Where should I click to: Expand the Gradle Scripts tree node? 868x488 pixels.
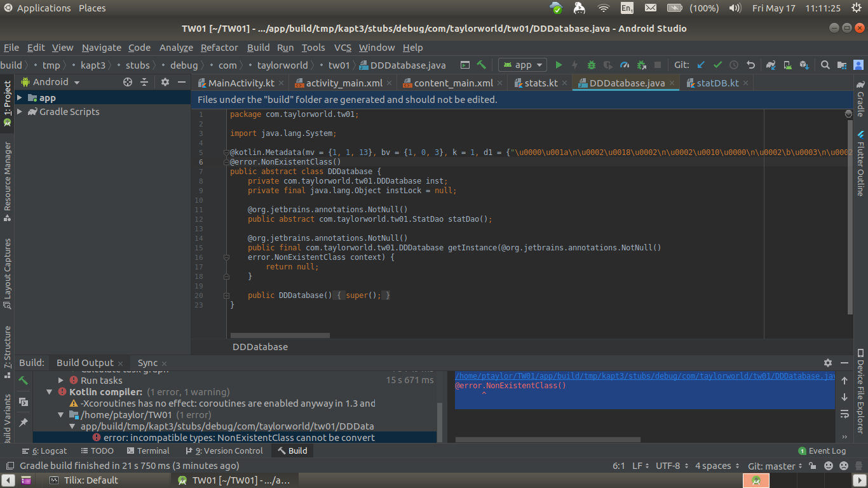(20, 111)
